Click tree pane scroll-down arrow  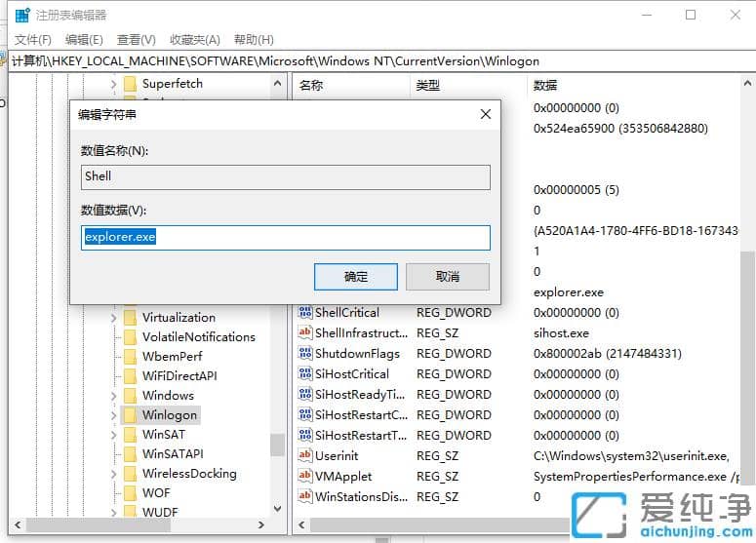(277, 509)
